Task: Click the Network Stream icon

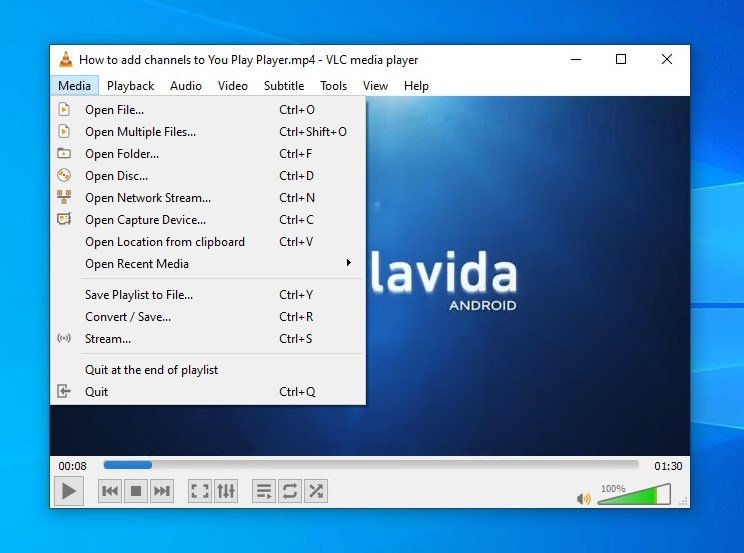Action: point(64,197)
